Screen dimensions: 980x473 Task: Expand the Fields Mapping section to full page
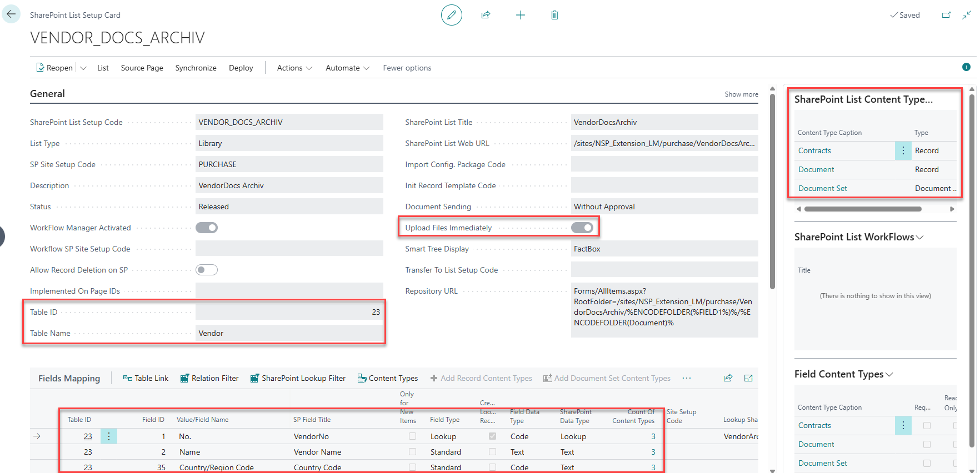(748, 378)
